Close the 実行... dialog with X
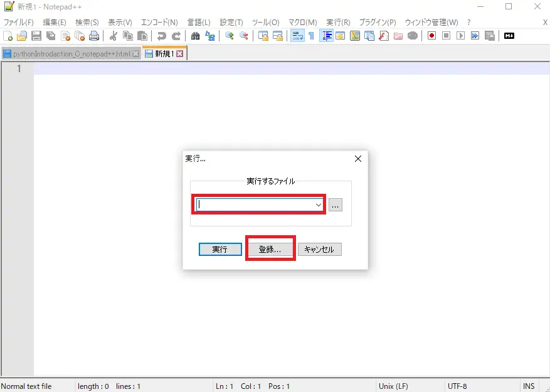The width and height of the screenshot is (550, 392). point(357,159)
